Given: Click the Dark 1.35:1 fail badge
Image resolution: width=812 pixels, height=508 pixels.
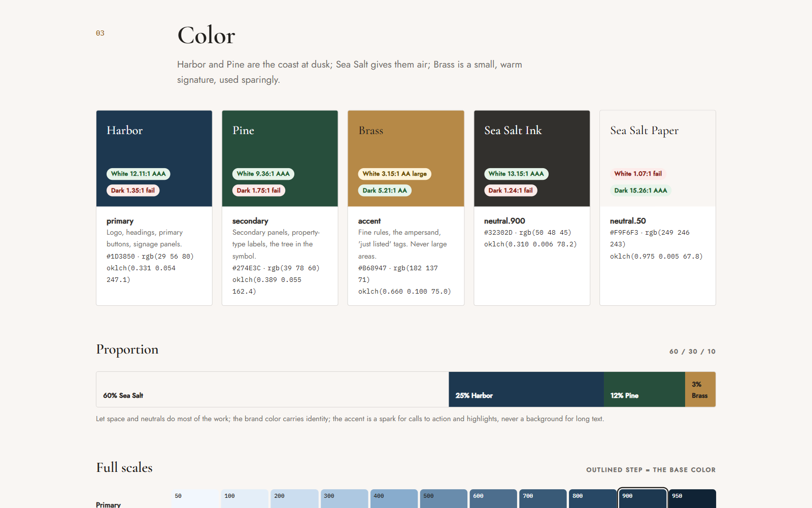Looking at the screenshot, I should click(133, 190).
